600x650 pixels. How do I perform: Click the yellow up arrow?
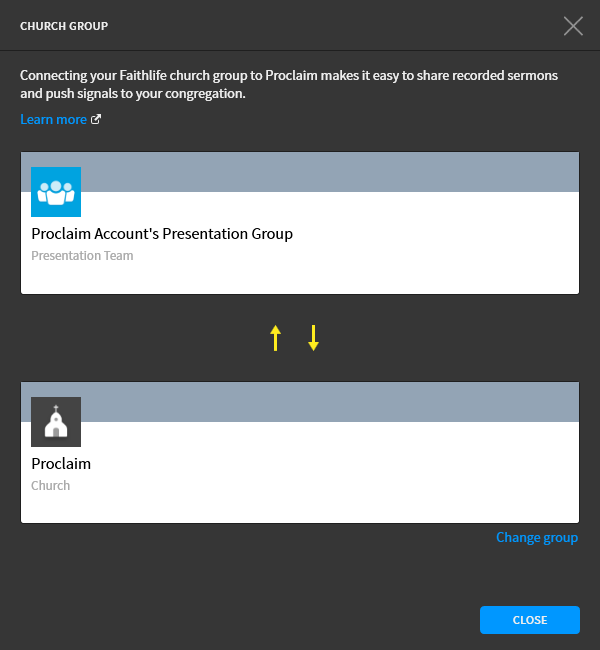[276, 338]
